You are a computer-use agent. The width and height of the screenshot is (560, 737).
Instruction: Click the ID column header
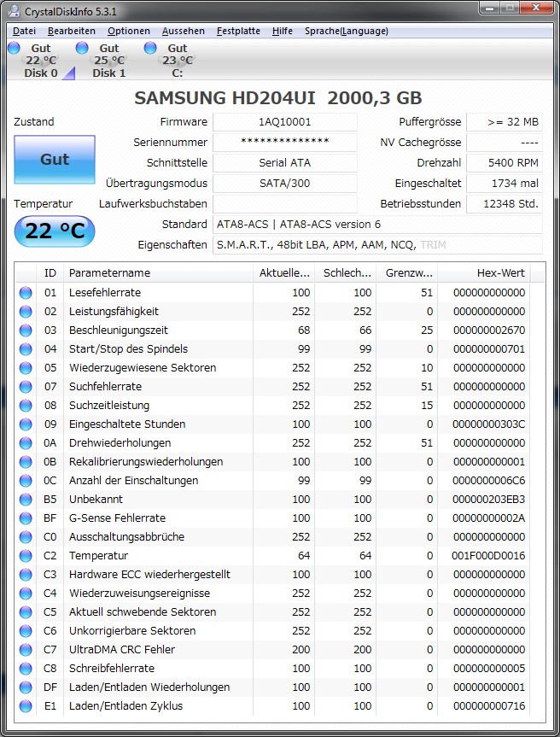[50, 273]
